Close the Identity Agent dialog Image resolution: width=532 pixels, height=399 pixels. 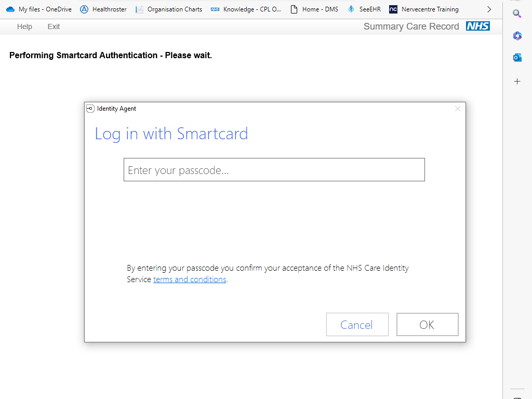click(x=457, y=109)
